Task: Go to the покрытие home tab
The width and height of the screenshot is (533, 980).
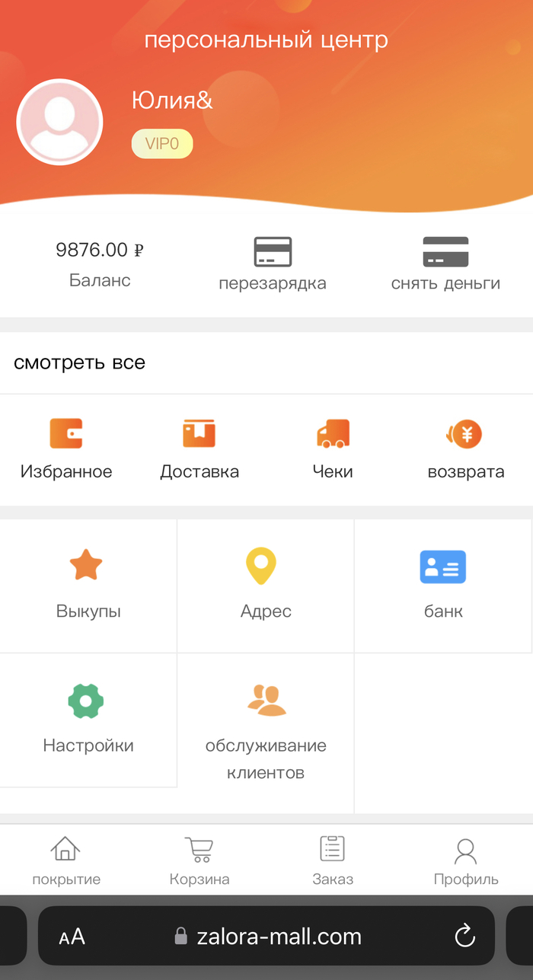Action: [66, 861]
